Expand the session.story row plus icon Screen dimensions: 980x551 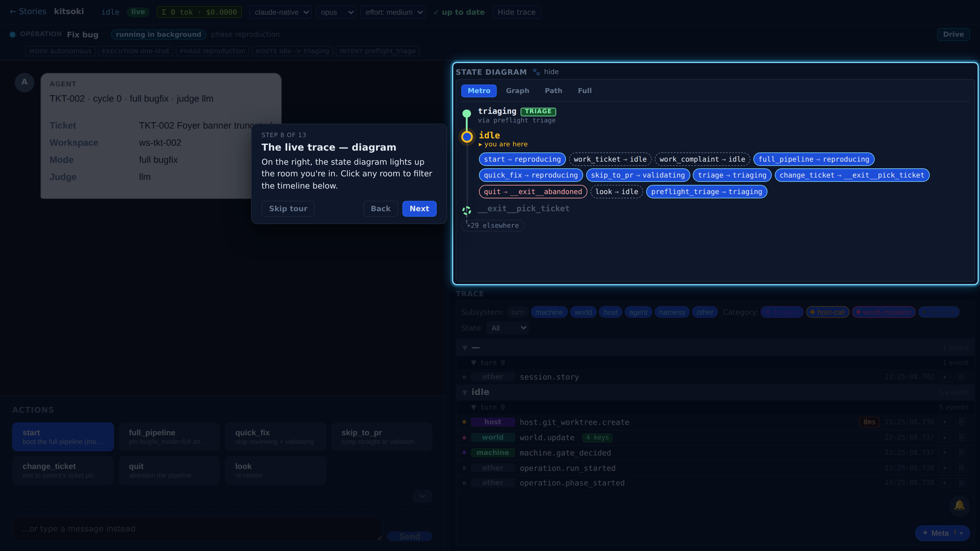[944, 377]
